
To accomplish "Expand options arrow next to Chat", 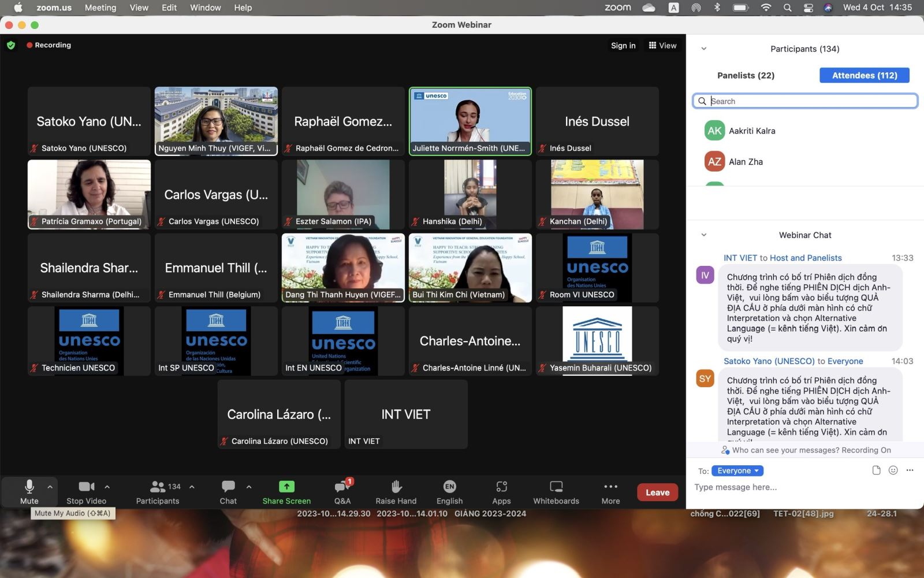I will click(x=249, y=487).
